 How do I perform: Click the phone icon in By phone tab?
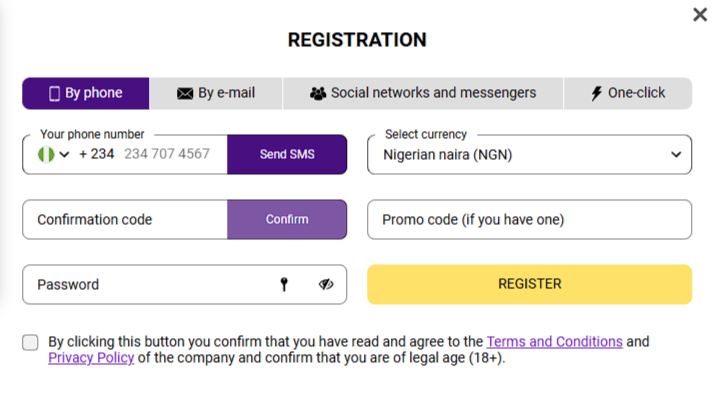[55, 93]
